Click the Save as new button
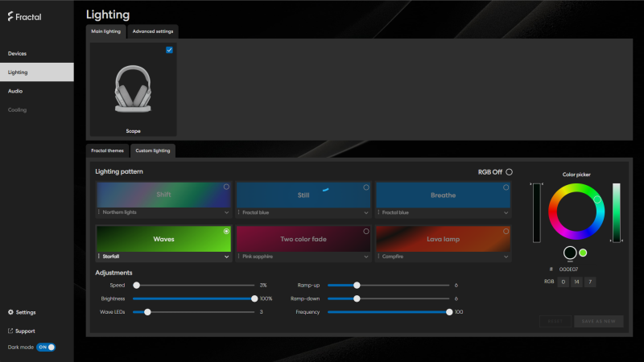 598,321
